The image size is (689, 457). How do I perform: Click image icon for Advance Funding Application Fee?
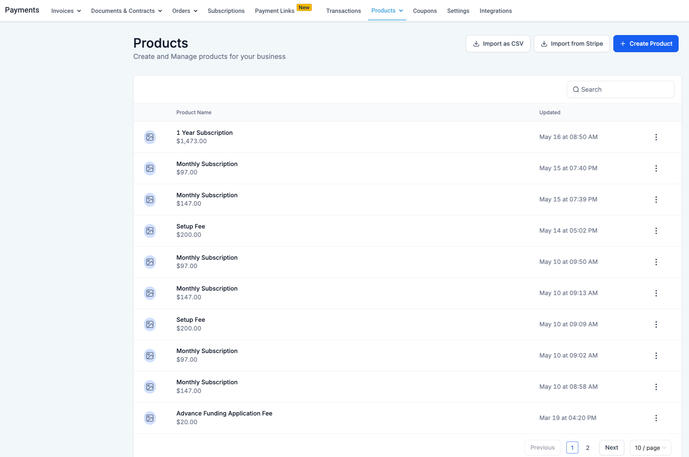pos(150,418)
